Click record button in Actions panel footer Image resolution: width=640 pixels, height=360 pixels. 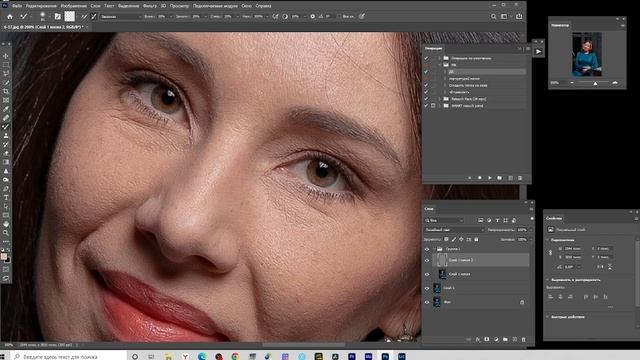[x=480, y=178]
